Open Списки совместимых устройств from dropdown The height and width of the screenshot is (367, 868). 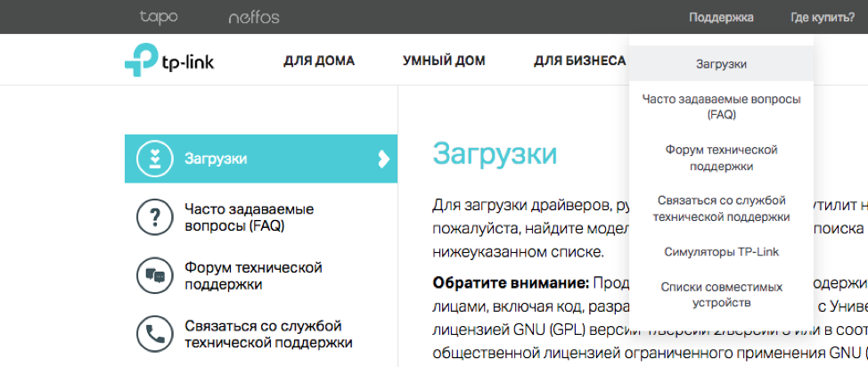(721, 295)
